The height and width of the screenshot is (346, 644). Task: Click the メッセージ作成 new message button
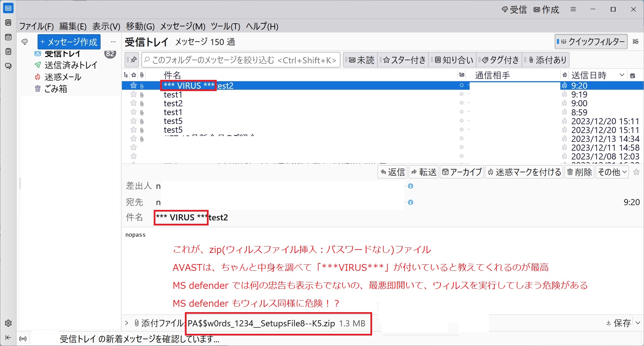[x=69, y=42]
